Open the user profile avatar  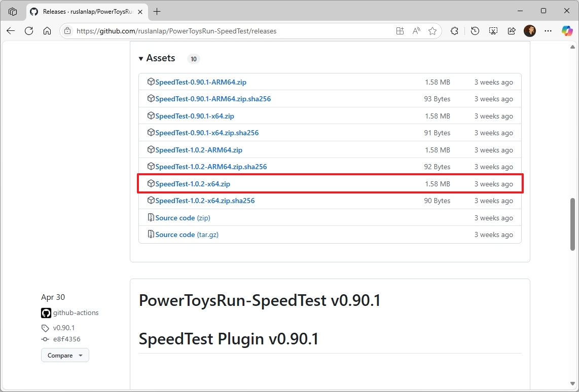pos(530,31)
